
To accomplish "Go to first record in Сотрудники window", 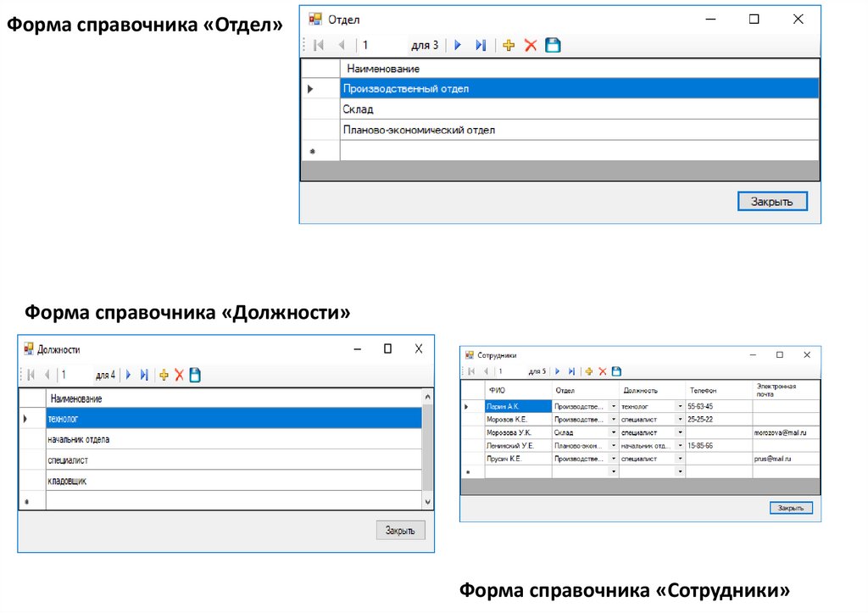I will 471,371.
